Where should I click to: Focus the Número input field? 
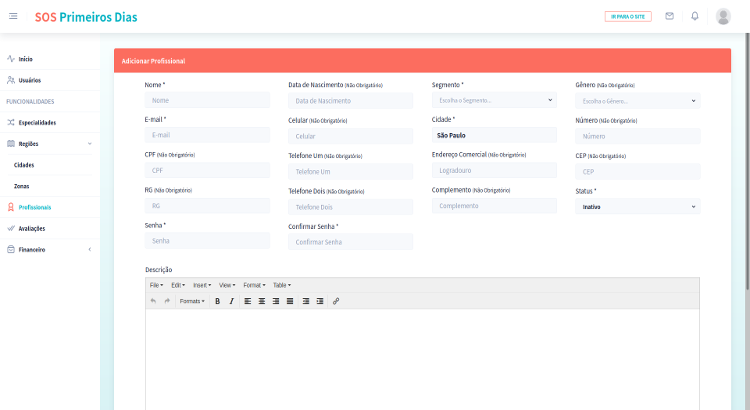[x=638, y=136]
